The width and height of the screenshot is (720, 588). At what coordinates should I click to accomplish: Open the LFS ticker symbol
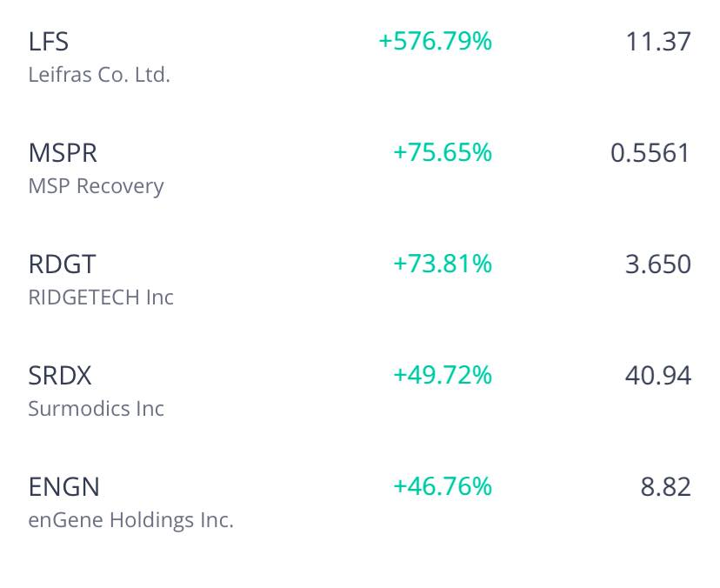coord(49,41)
